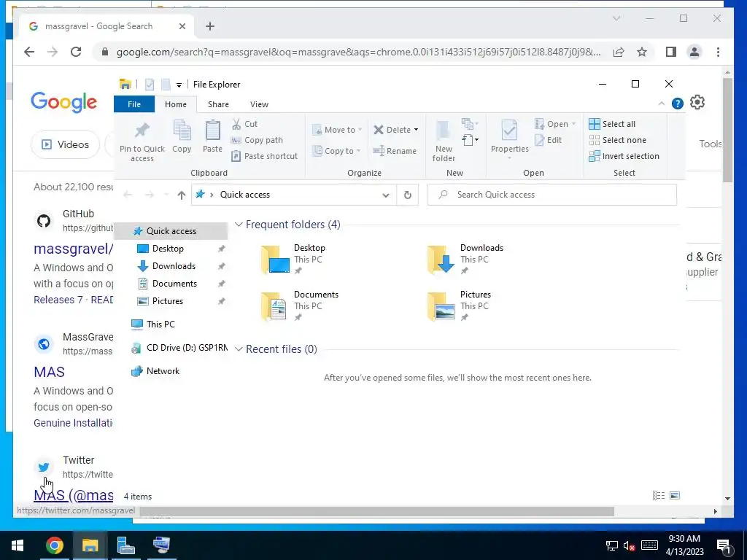The width and height of the screenshot is (747, 560).
Task: Switch to Large icons view in status bar
Action: [x=675, y=496]
